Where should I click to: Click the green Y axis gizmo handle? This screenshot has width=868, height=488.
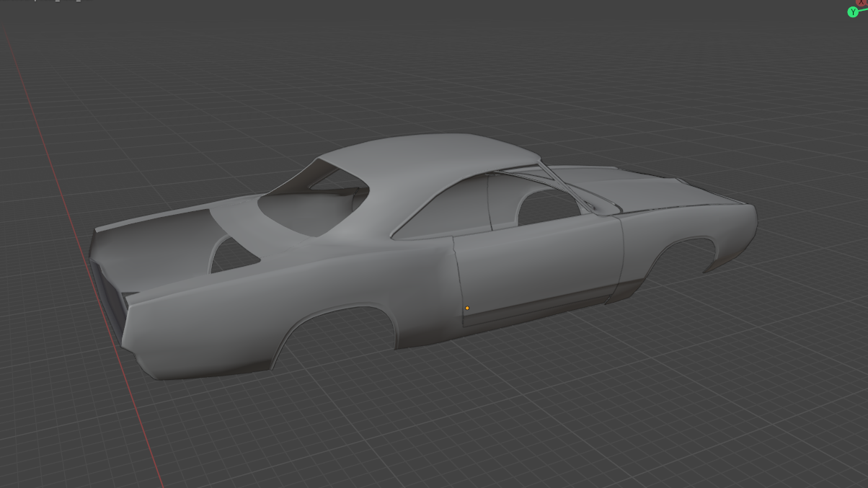pyautogui.click(x=853, y=12)
